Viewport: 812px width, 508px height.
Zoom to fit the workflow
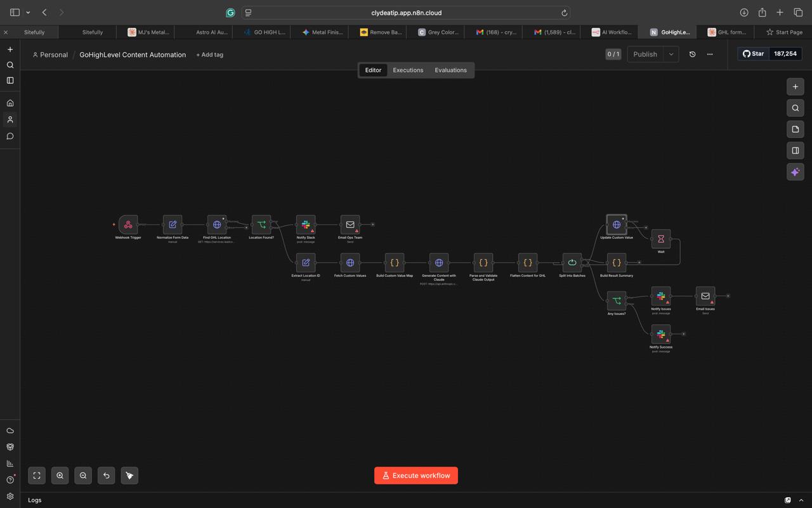37,476
